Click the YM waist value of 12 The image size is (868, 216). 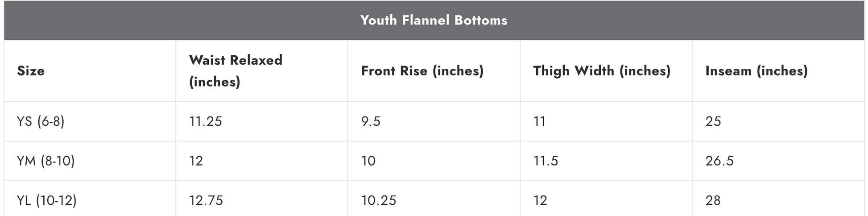coord(196,161)
